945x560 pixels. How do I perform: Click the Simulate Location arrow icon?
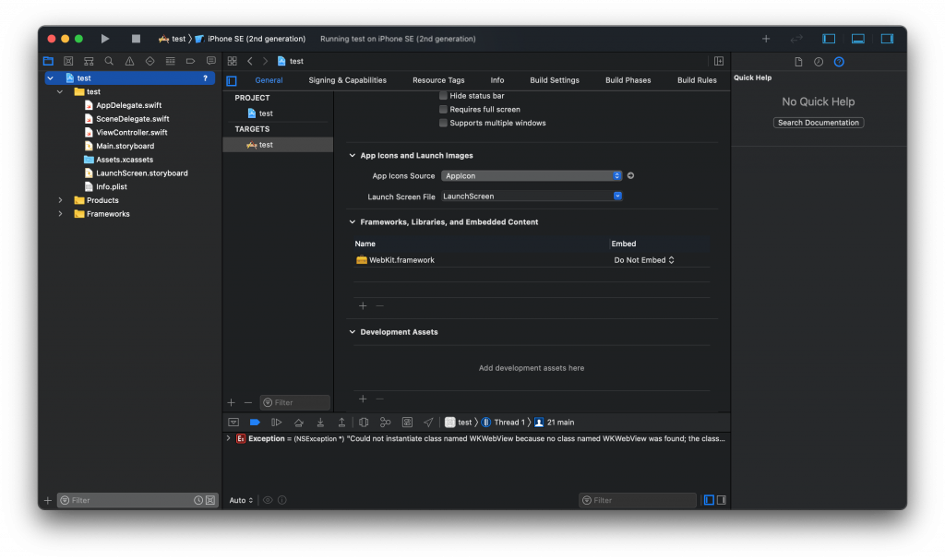click(x=428, y=423)
